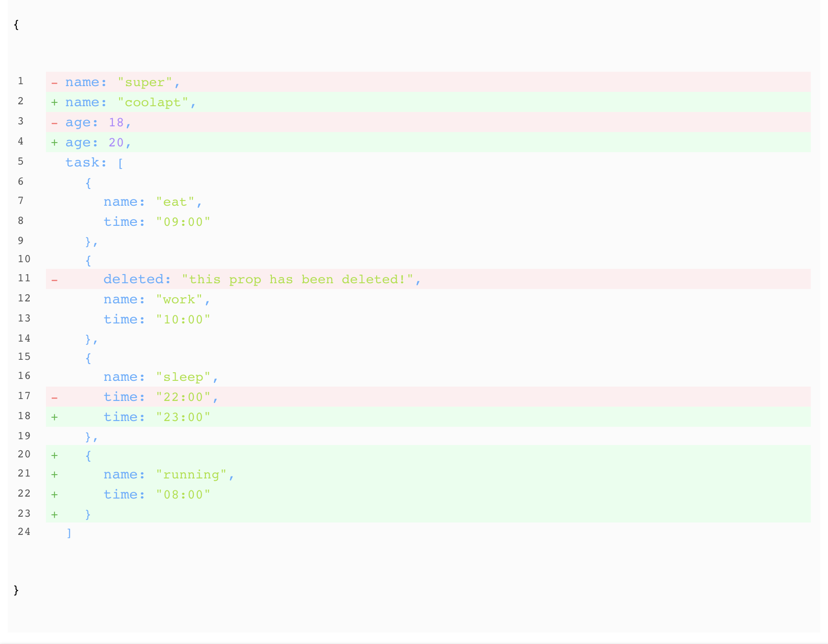Click the top-level opening brace {
The width and height of the screenshot is (828, 644).
[x=16, y=24]
